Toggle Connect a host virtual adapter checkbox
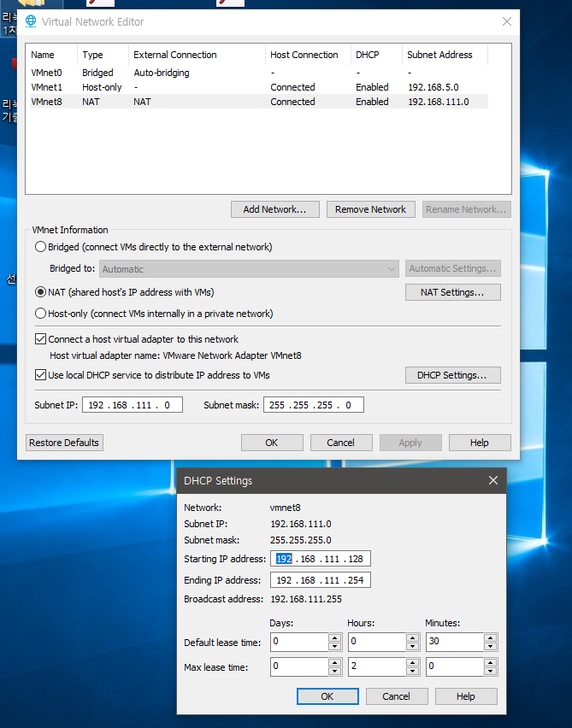 40,339
